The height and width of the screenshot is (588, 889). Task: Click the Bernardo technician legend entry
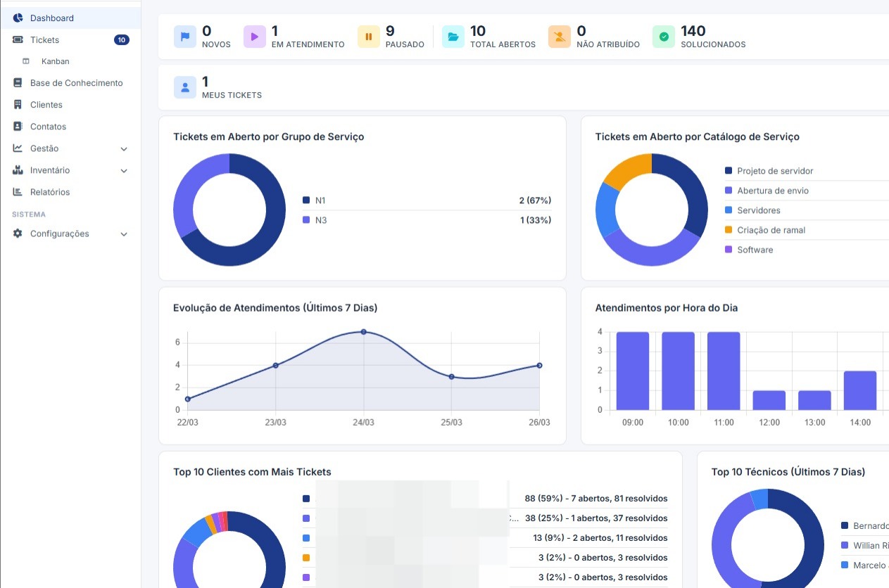[x=865, y=526]
